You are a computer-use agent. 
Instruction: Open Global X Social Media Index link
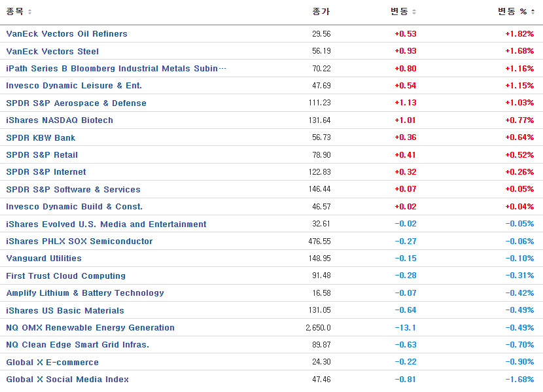67,379
